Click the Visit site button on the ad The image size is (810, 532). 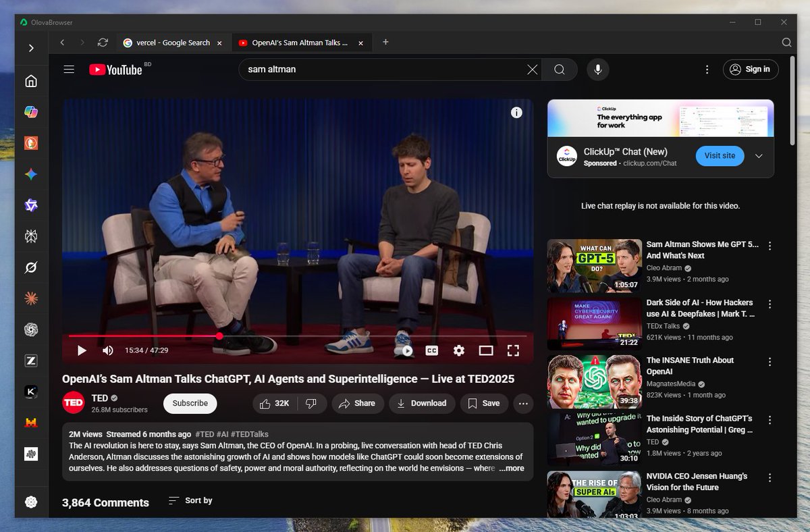click(x=720, y=156)
